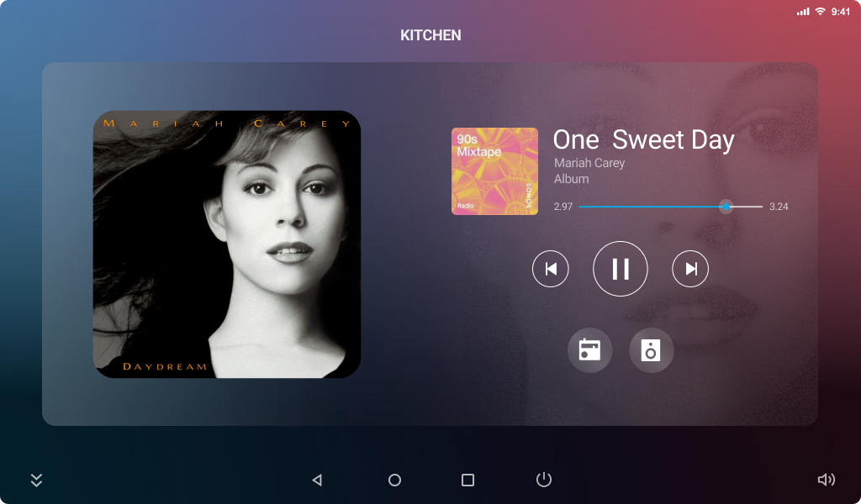861x504 pixels.
Task: Tap the Android back navigation triangle
Action: pyautogui.click(x=317, y=480)
